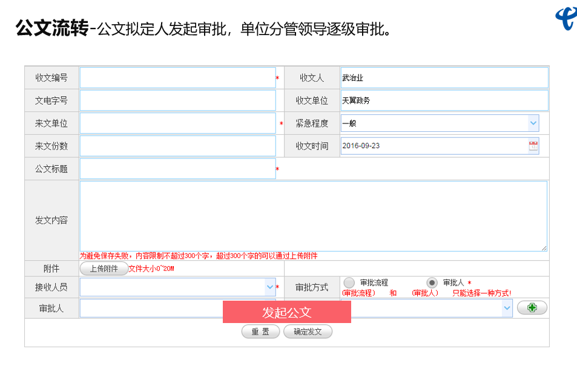
Task: Focus the 收文编号 input field
Action: (177, 78)
